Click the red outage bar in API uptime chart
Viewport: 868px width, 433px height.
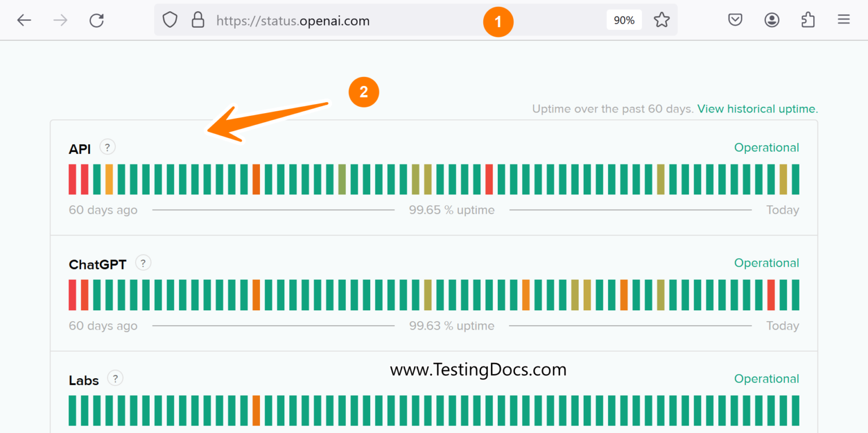click(72, 179)
